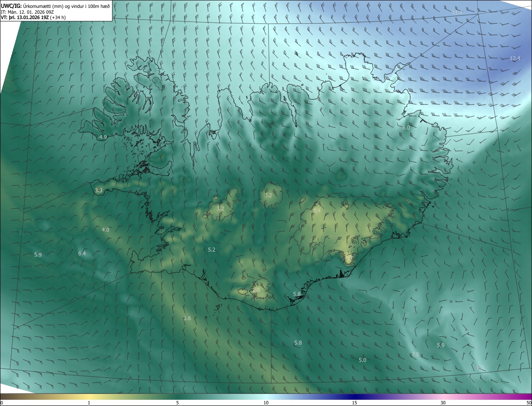Click the 11.4 value label on the map

click(x=457, y=13)
